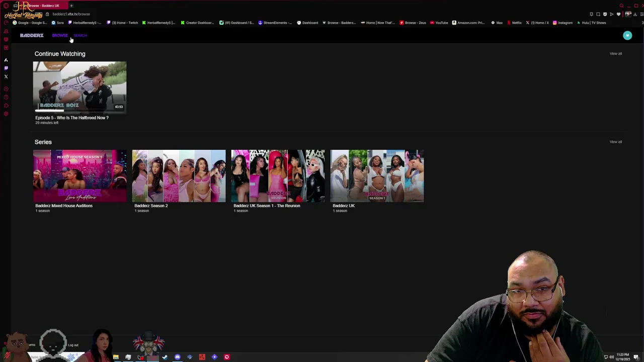Open a new browser tab
This screenshot has width=644, height=362.
point(71,6)
